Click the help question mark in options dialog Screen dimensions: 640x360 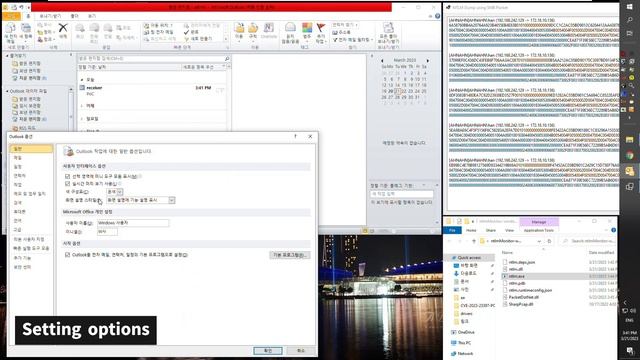(295, 136)
